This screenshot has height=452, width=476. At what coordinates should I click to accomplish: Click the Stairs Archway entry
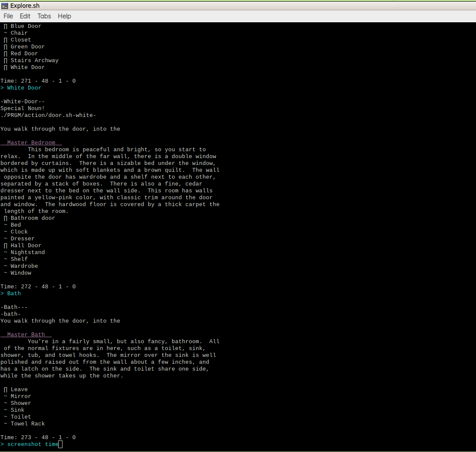(x=34, y=60)
